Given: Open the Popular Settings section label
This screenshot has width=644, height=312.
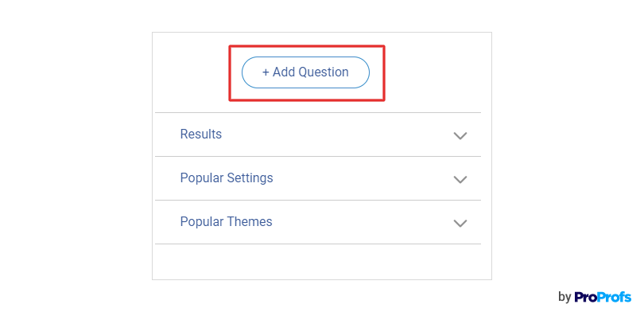Looking at the screenshot, I should pyautogui.click(x=227, y=178).
